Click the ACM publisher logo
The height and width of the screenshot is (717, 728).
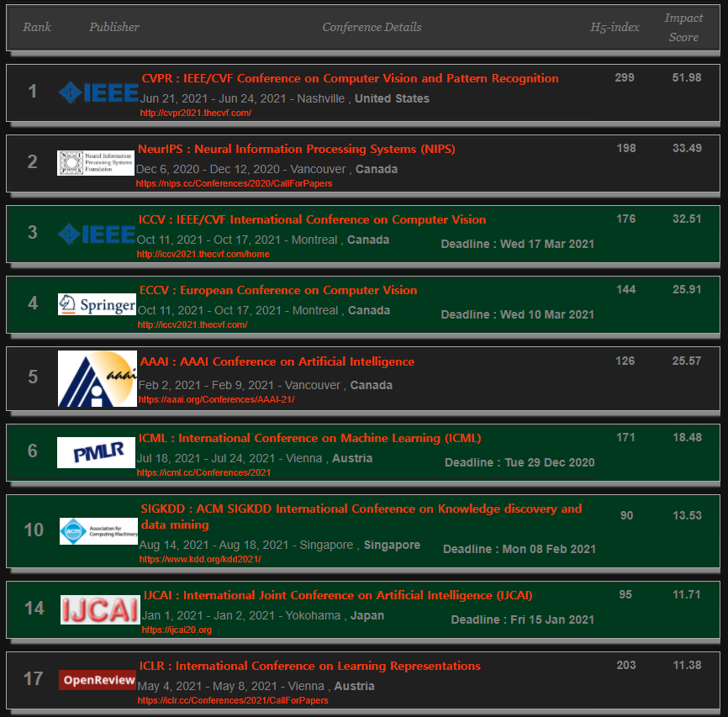(99, 530)
